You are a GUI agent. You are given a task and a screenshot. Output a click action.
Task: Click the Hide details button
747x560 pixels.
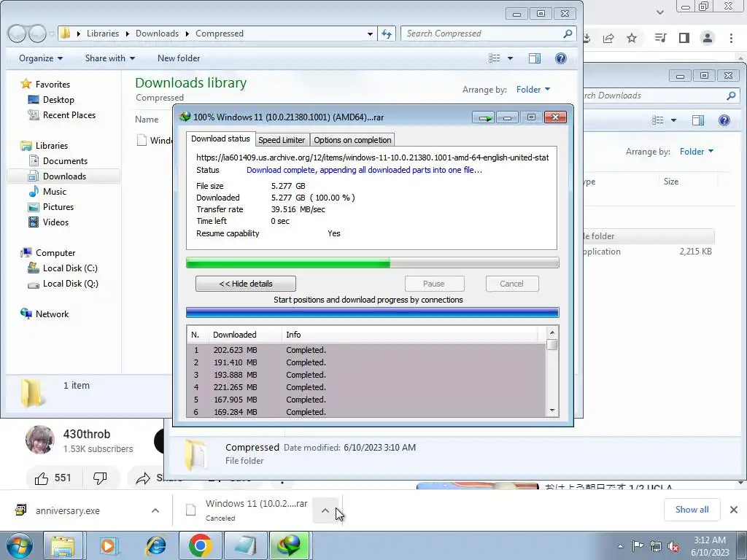(245, 284)
